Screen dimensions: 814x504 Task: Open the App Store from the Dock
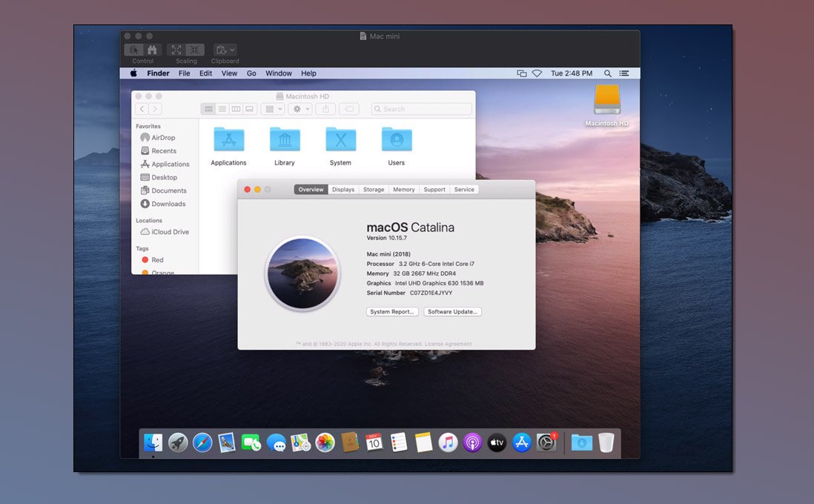point(520,442)
